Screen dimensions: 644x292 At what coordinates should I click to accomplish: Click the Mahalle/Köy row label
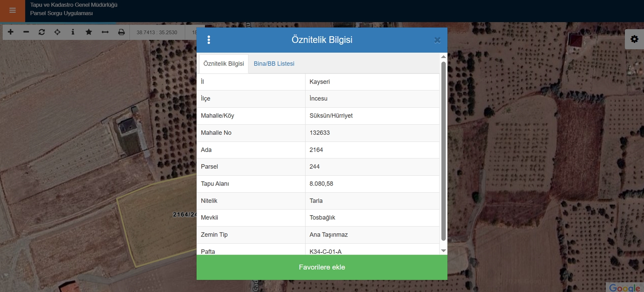coord(217,116)
